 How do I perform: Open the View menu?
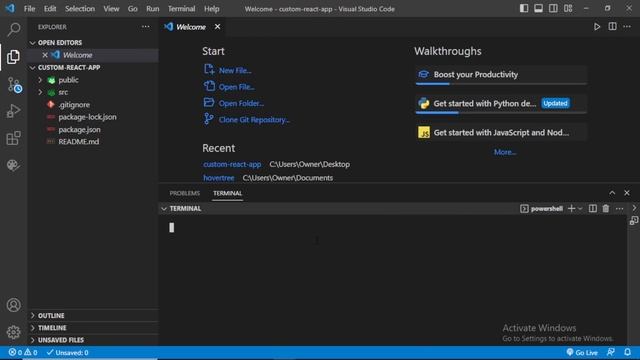point(111,9)
